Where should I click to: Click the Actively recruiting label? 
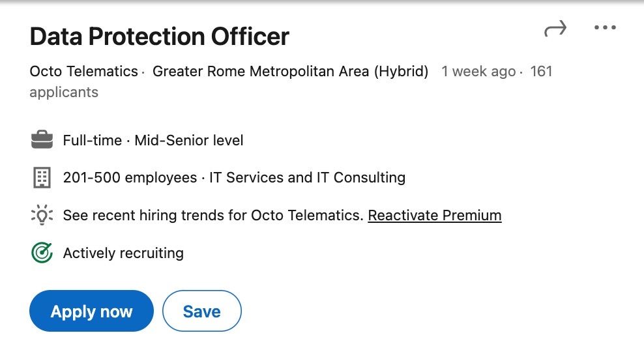coord(123,253)
